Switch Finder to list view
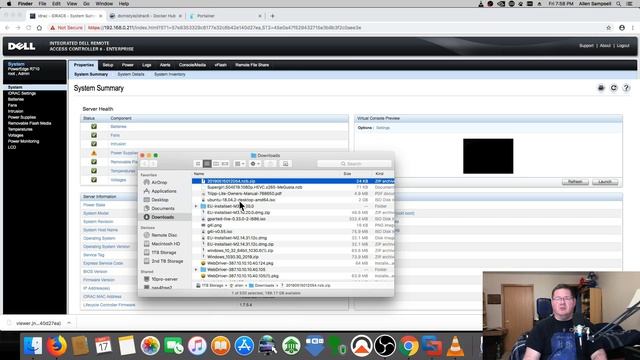This screenshot has height=360, width=640. tap(207, 164)
